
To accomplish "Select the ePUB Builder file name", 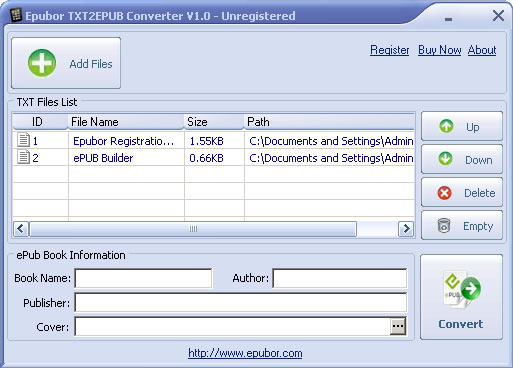I will coord(103,158).
